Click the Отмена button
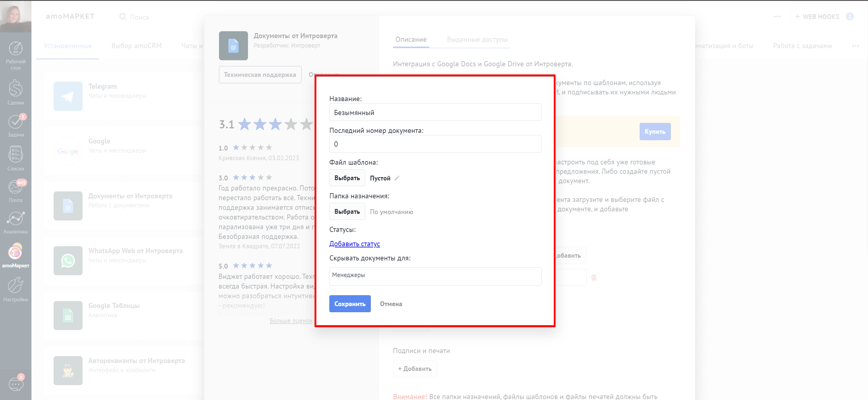The width and height of the screenshot is (868, 400). (x=391, y=304)
